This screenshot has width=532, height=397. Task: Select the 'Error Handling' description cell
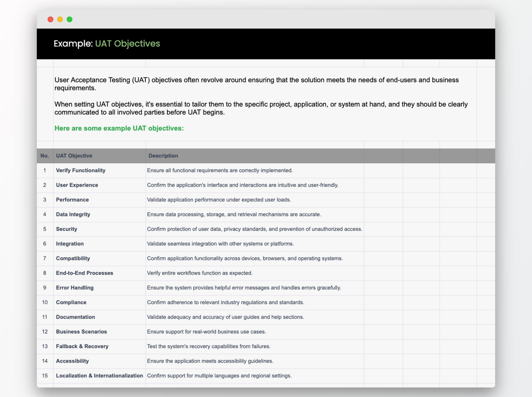(244, 288)
